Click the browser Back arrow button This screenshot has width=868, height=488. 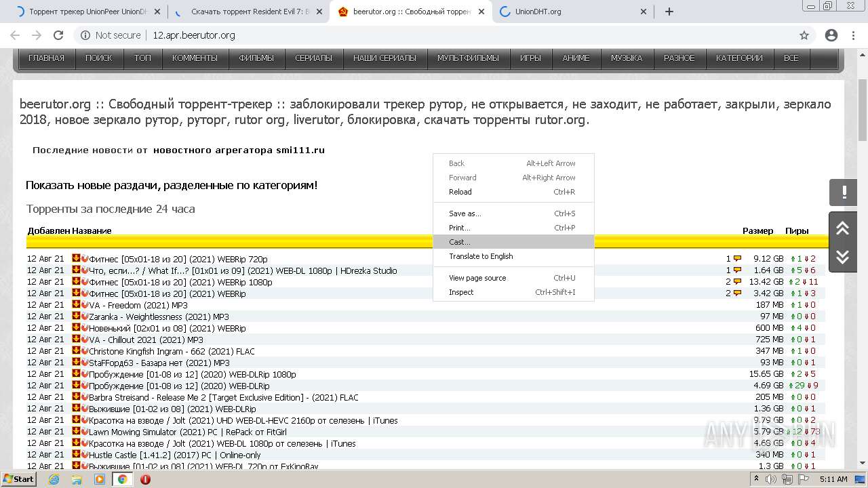[x=15, y=35]
